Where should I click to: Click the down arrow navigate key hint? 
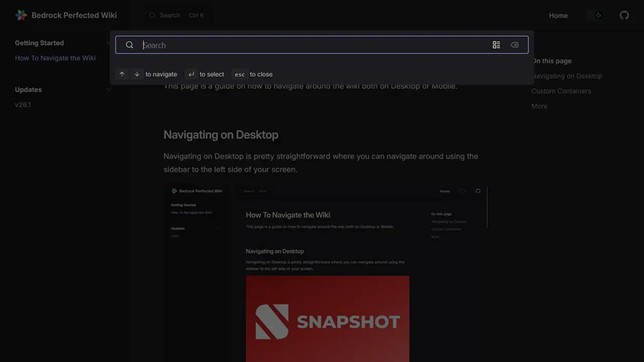(x=137, y=74)
